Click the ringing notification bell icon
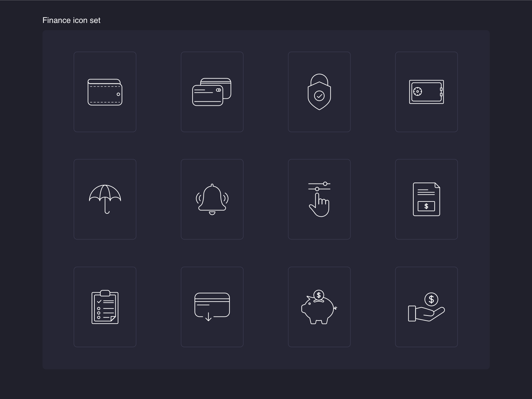 [x=212, y=199]
